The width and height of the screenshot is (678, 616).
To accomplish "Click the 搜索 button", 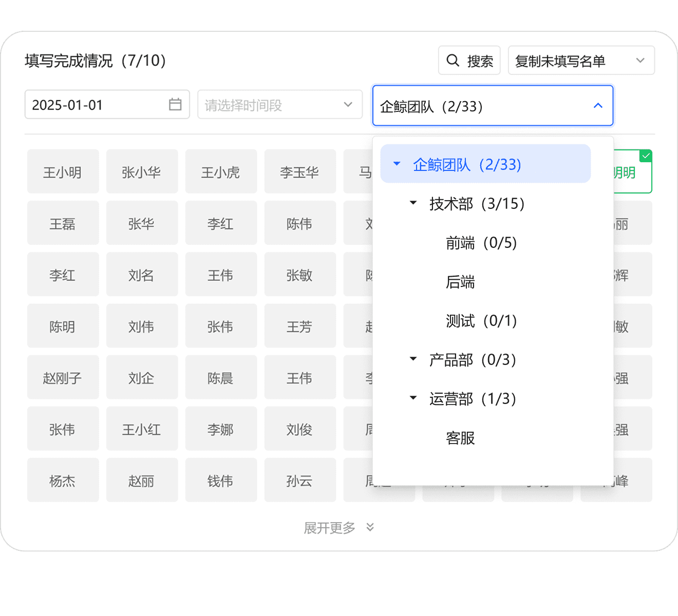I will point(469,61).
